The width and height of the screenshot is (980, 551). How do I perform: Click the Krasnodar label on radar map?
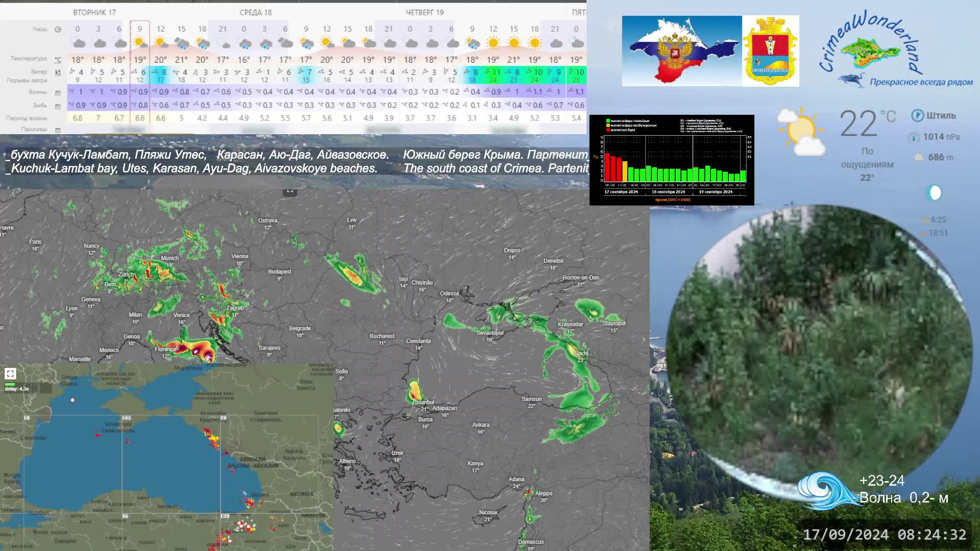[x=571, y=324]
